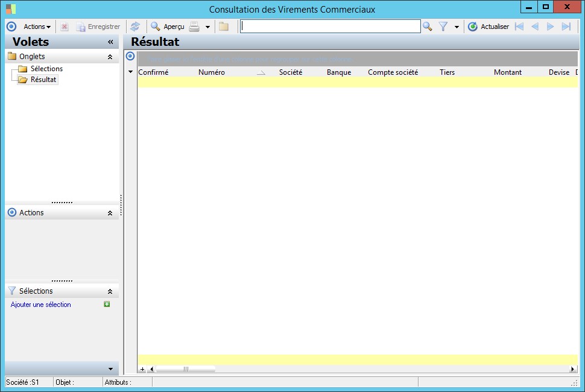Click the Enregistrer save button

point(98,27)
